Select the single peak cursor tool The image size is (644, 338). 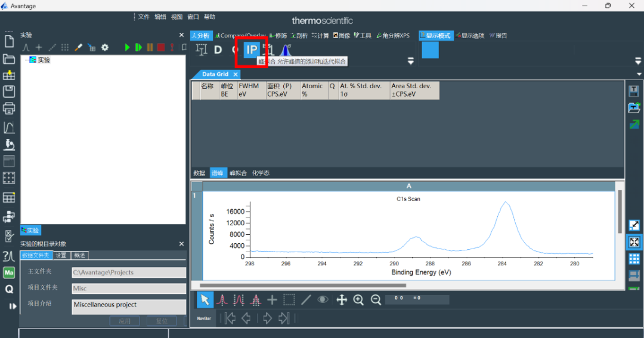[222, 300]
